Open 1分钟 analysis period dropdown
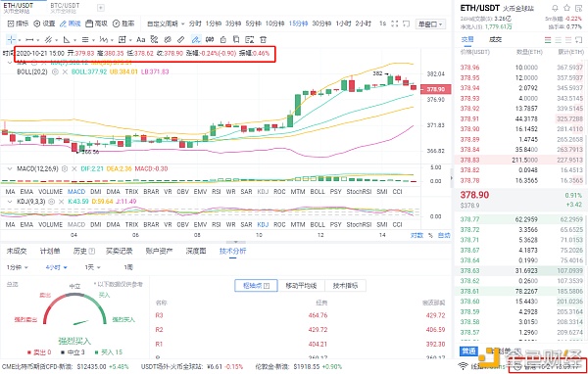Screen dimensions: 588x374 tap(17, 267)
